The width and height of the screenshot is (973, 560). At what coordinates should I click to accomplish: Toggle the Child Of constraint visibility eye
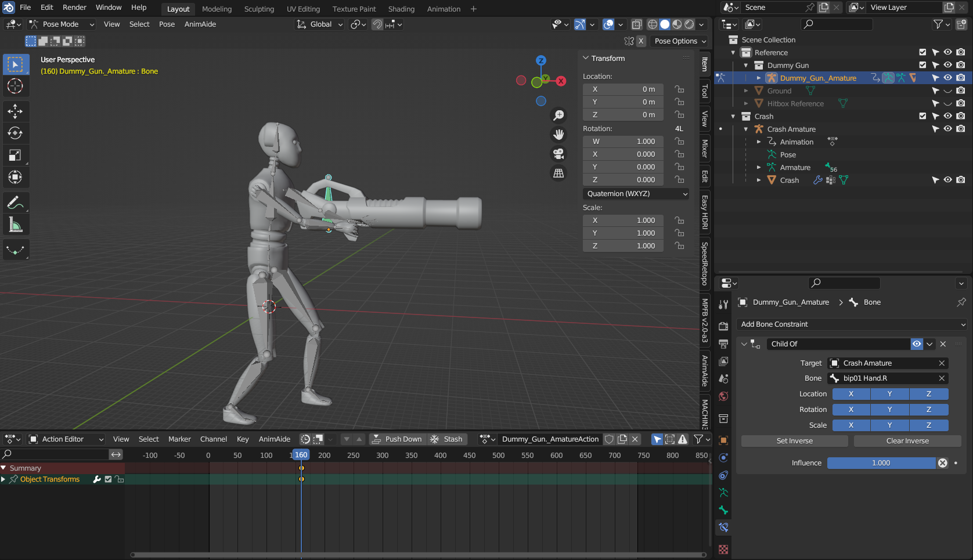(x=917, y=344)
